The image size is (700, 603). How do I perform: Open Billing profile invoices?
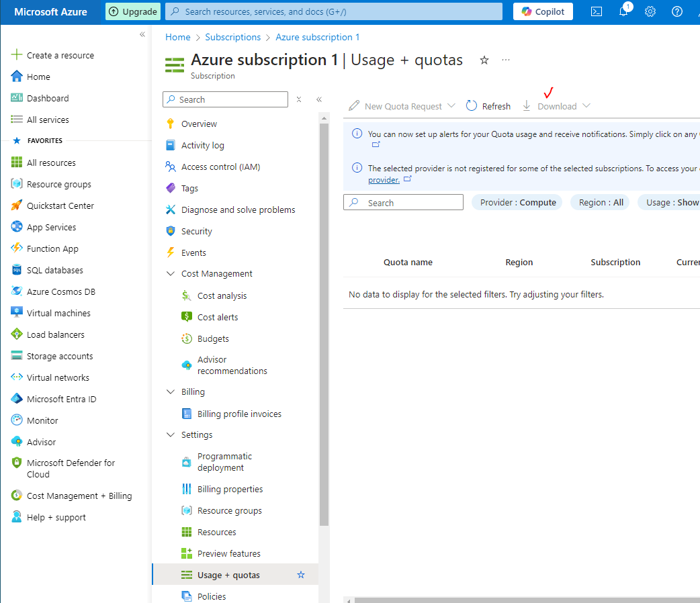coord(239,414)
